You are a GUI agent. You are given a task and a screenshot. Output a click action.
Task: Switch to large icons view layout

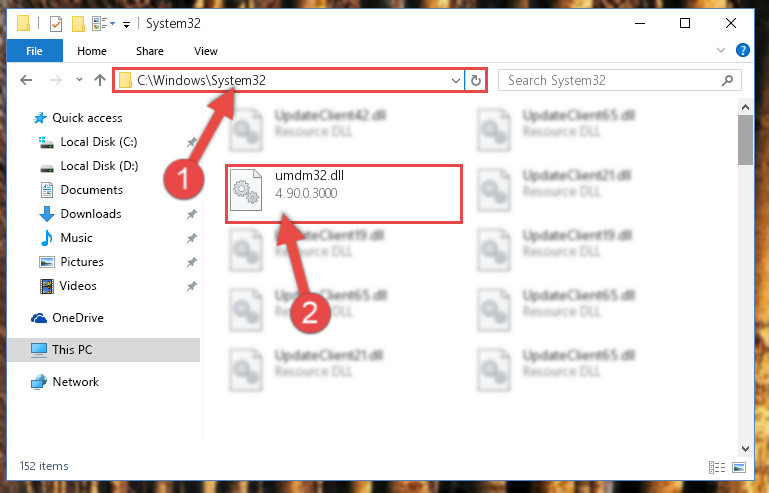(x=739, y=467)
